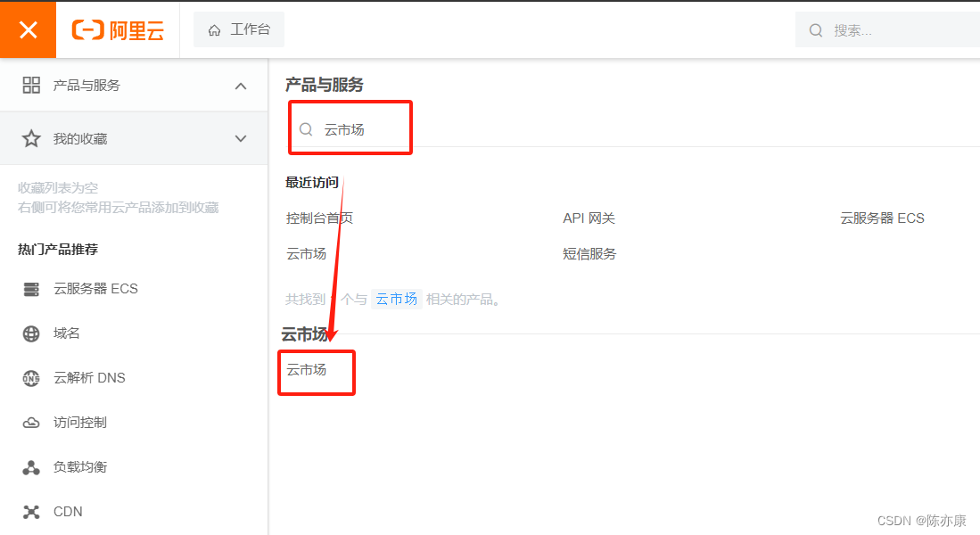Select the 产品与服务 sidebar label
980x535 pixels.
pos(86,85)
